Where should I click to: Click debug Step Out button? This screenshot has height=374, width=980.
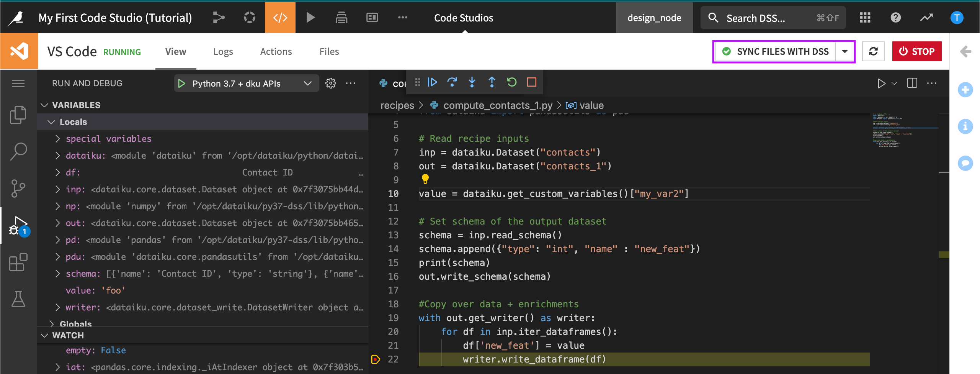(x=492, y=82)
